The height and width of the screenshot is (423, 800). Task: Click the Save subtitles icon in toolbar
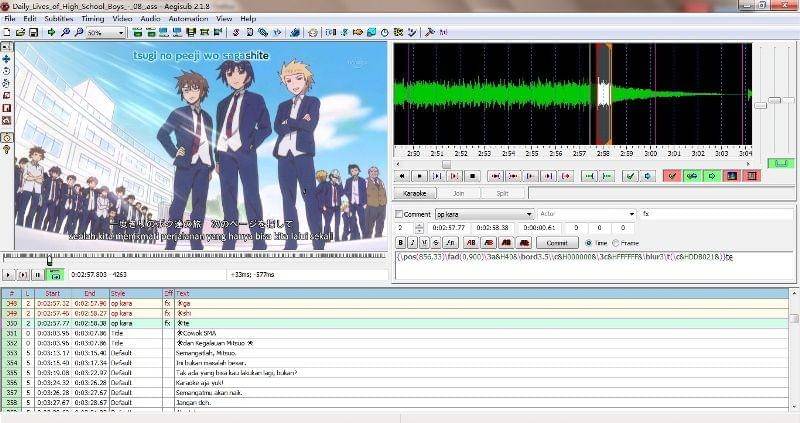(34, 32)
